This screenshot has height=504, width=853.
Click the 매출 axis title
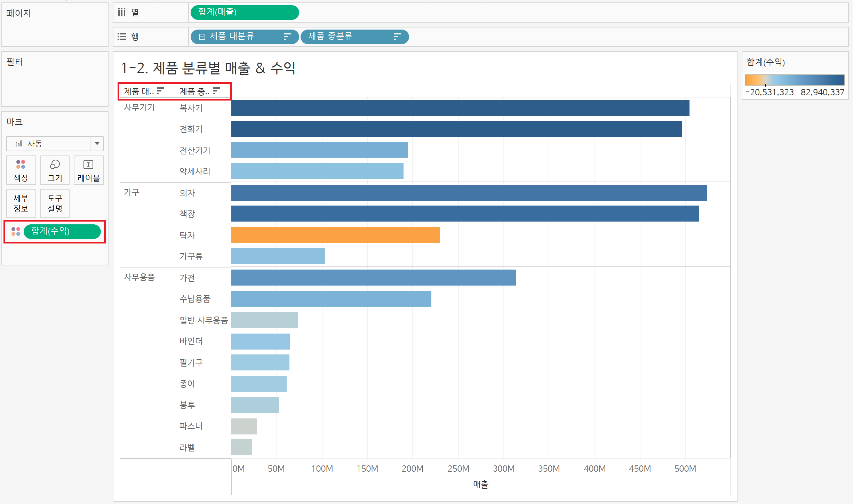[x=480, y=484]
